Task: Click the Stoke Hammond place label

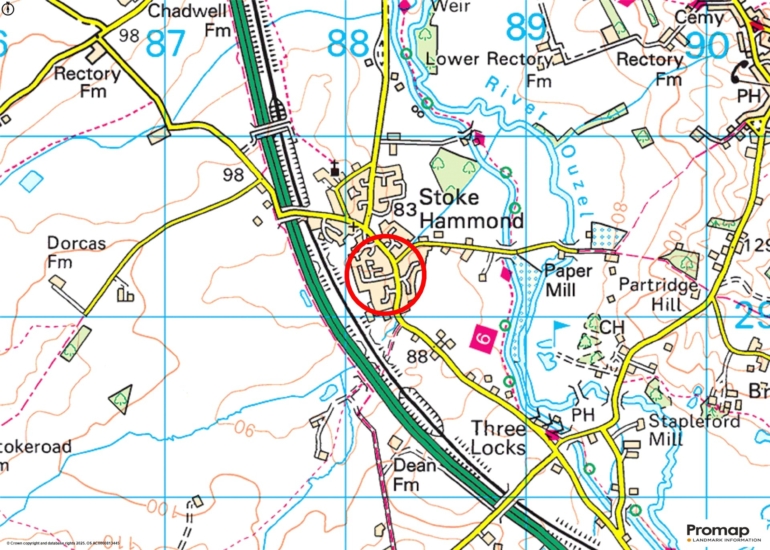Action: coord(471,209)
